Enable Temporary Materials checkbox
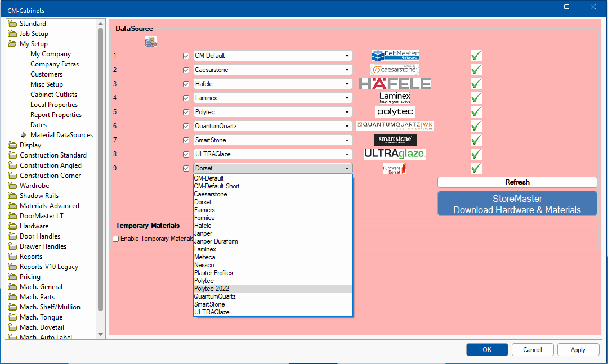This screenshot has height=364, width=608. click(x=115, y=239)
